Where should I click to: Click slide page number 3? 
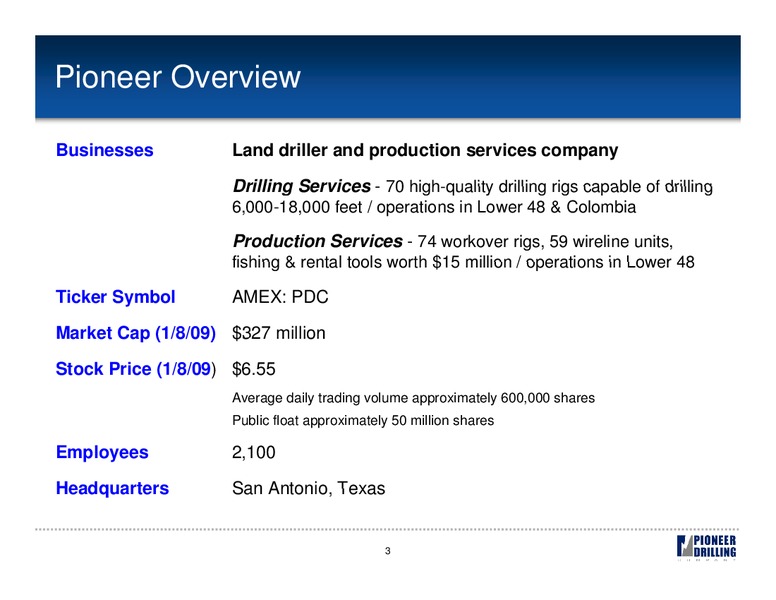coord(388,551)
